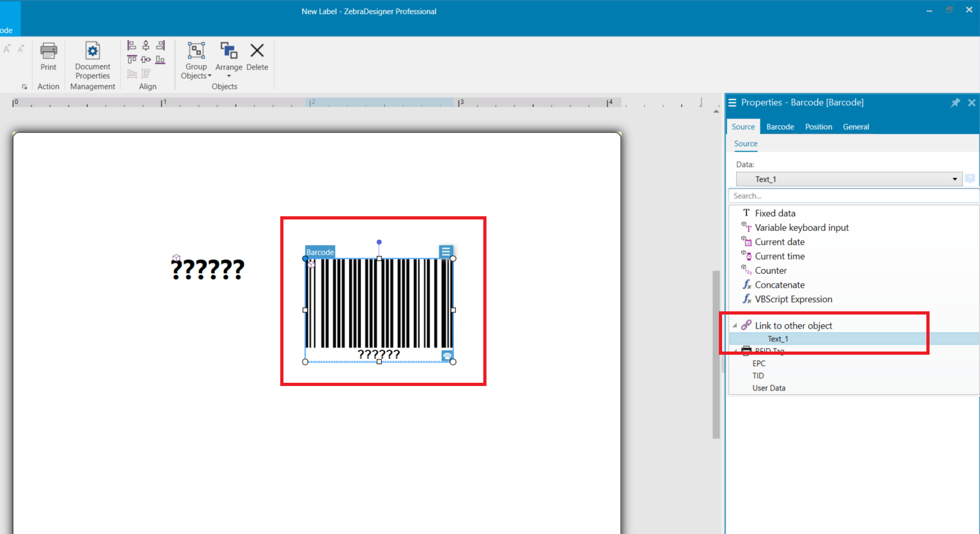Decrease font size with shrink icon
This screenshot has width=980, height=534.
click(21, 49)
